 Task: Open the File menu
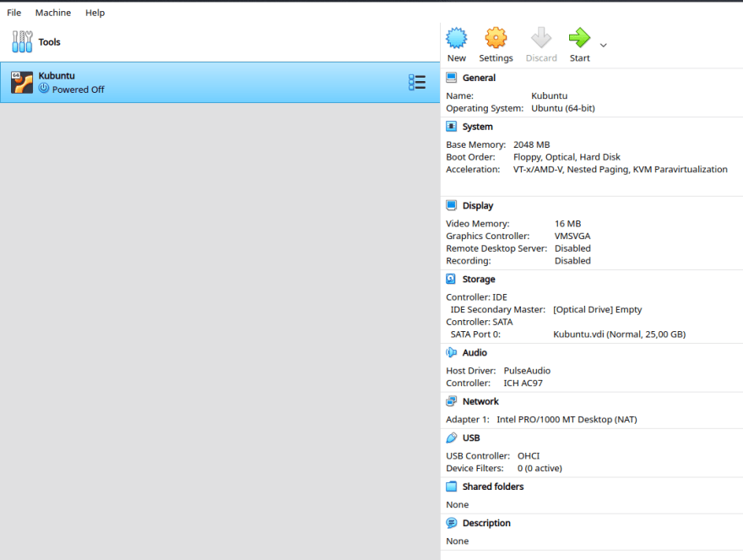(14, 13)
